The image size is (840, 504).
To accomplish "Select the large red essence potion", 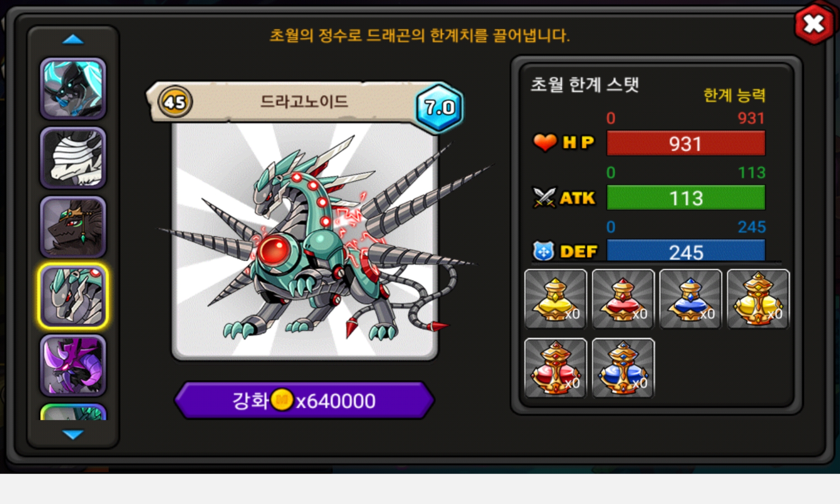I will (x=556, y=368).
